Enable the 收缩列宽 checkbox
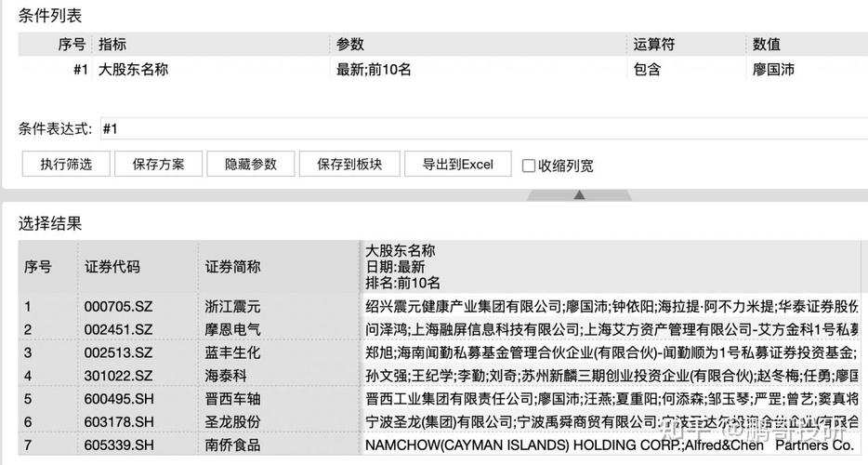The height and width of the screenshot is (465, 868). pos(529,166)
